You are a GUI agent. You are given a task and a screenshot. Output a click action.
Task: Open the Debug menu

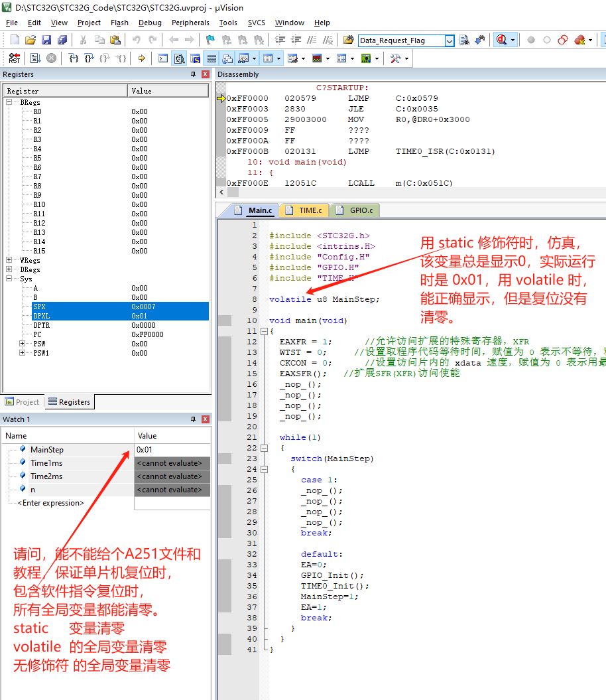point(150,23)
